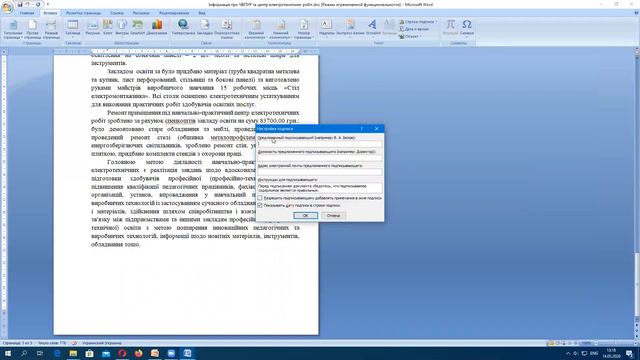Open Firefox from the taskbar
The image size is (640, 360).
[139, 353]
